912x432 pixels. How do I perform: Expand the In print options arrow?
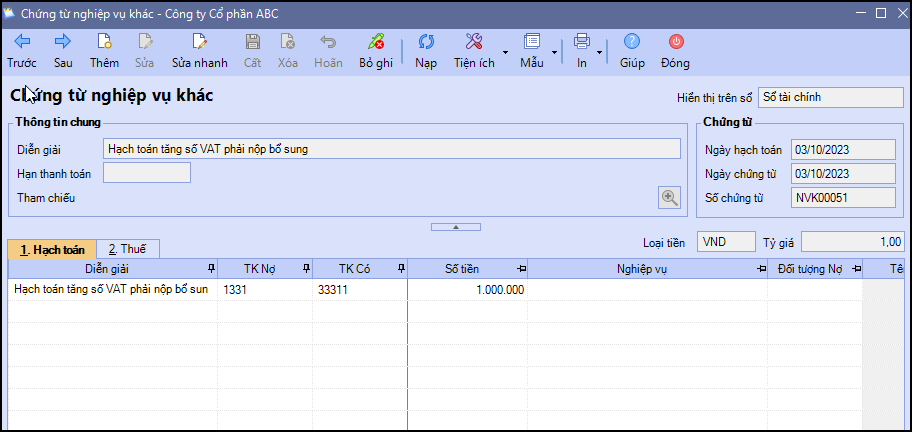[x=599, y=51]
